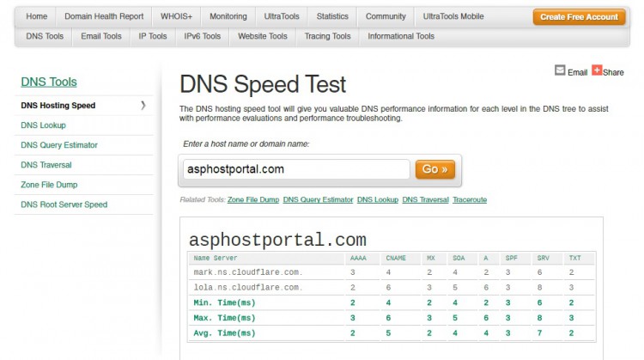This screenshot has width=644, height=360.
Task: Open the WHOIS+ menu item
Action: point(176,16)
